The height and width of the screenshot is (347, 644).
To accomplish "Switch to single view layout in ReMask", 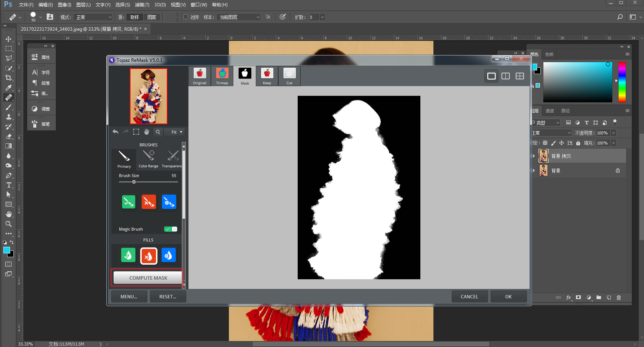I will click(x=491, y=76).
